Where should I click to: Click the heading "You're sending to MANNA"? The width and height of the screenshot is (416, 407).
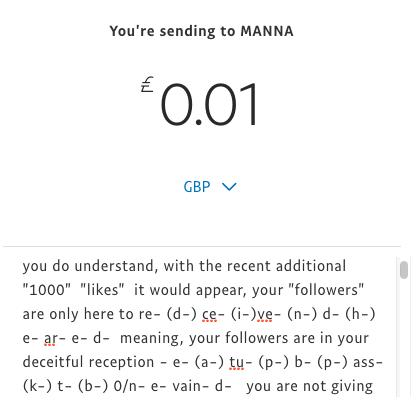[201, 31]
